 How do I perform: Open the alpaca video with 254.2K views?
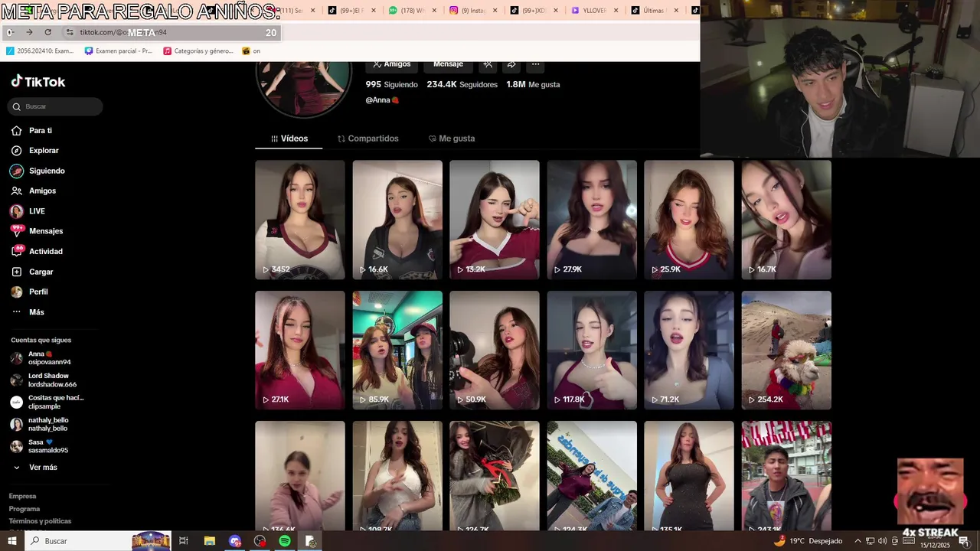786,350
